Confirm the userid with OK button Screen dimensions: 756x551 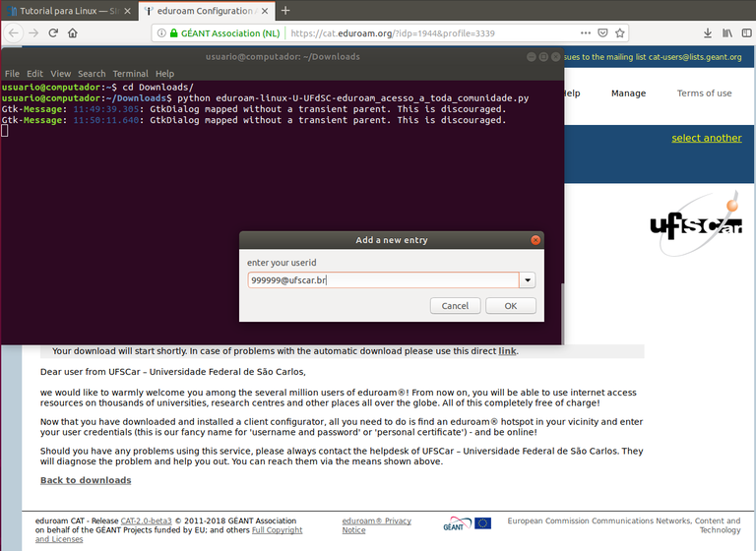pyautogui.click(x=511, y=306)
